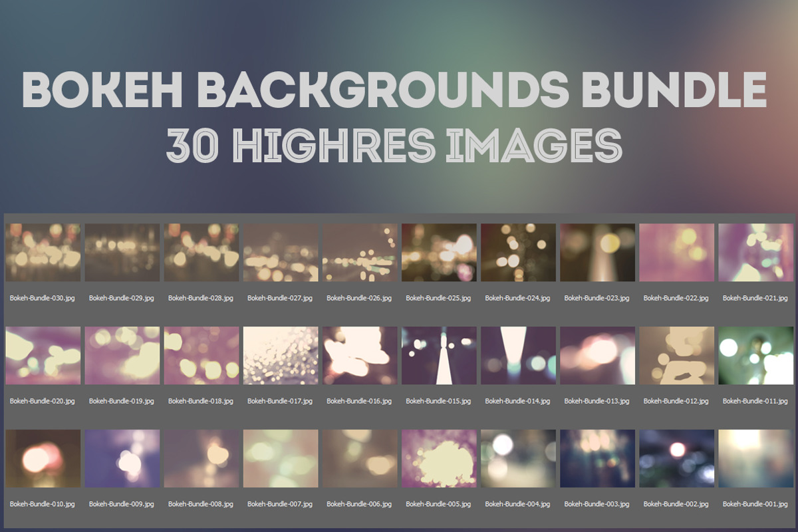798x532 pixels.
Task: Click the file name text Bokeh-Bundle-013.jpg
Action: click(597, 402)
